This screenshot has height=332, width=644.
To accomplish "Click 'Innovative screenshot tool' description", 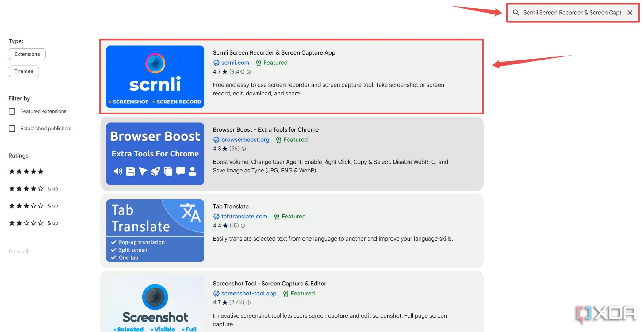I will [x=330, y=320].
